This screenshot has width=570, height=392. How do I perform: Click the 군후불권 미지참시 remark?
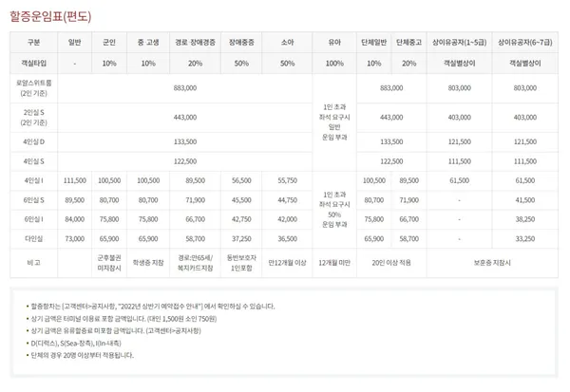point(109,263)
